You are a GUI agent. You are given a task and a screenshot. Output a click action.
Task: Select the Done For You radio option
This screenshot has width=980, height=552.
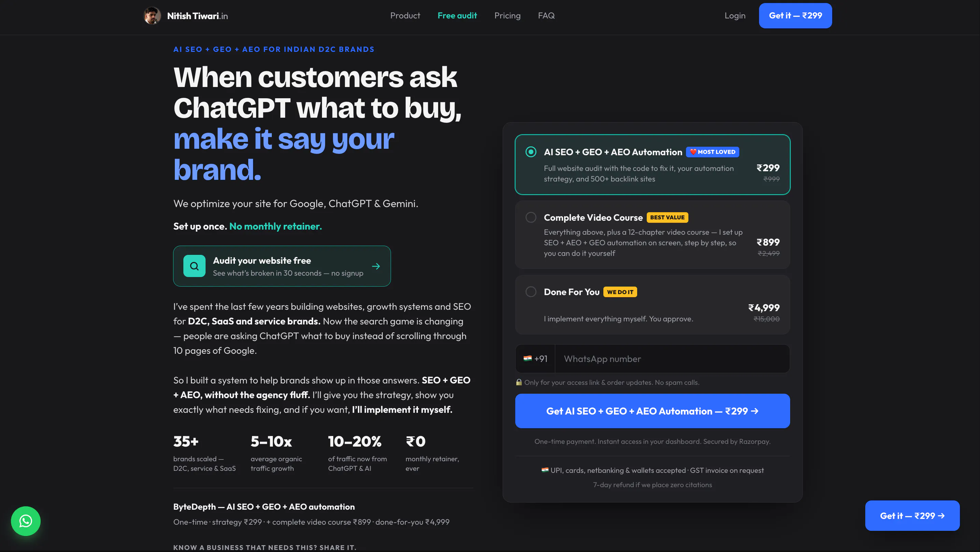[531, 292]
